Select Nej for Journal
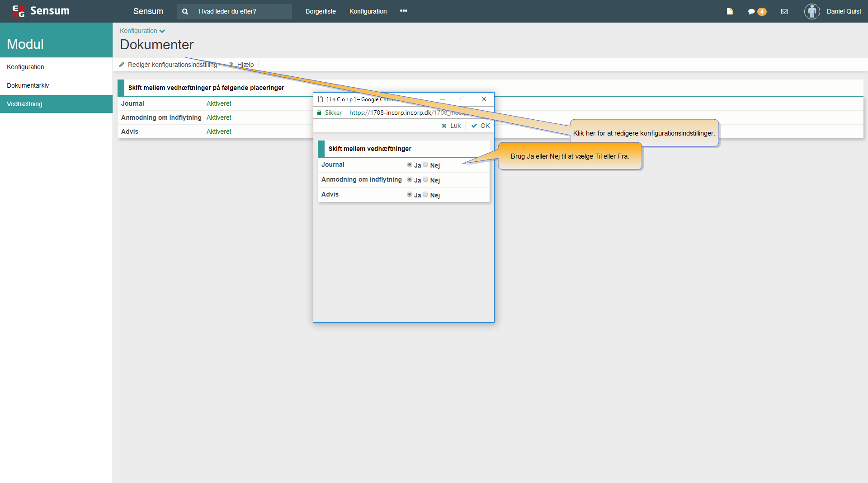Viewport: 868px width, 483px height. (x=425, y=165)
